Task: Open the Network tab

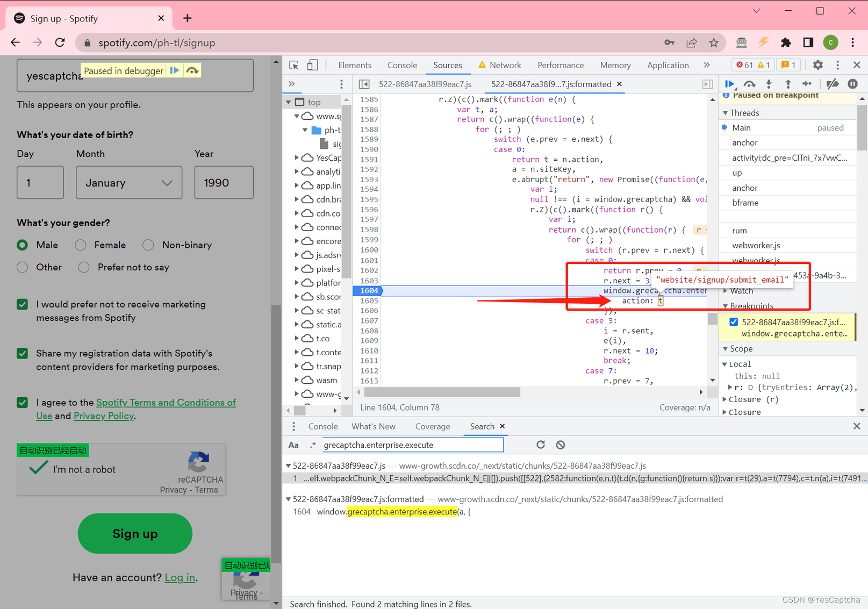Action: [505, 65]
